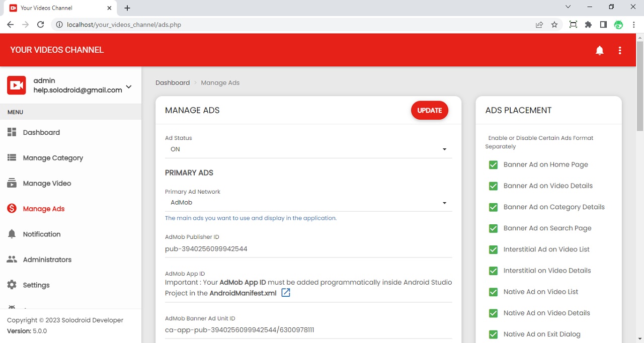Expand the admin account chevron
This screenshot has width=644, height=343.
129,87
